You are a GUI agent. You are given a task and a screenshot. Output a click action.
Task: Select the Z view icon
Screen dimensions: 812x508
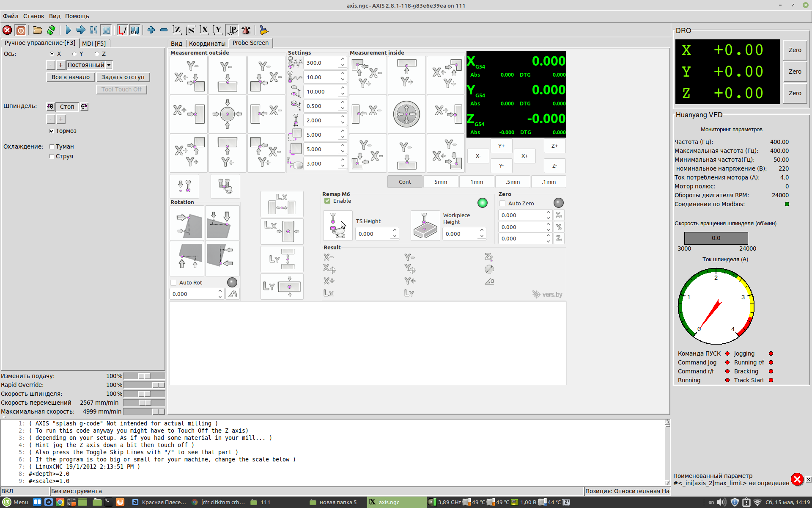(177, 30)
